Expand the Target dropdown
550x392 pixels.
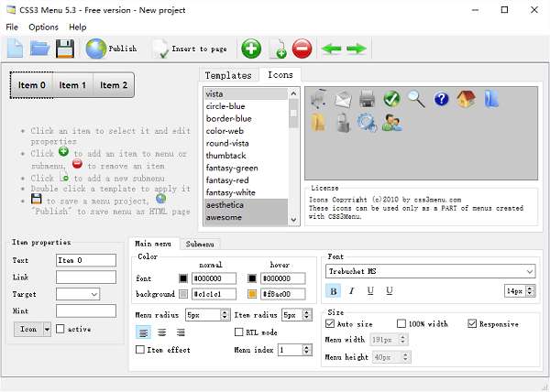tap(94, 294)
